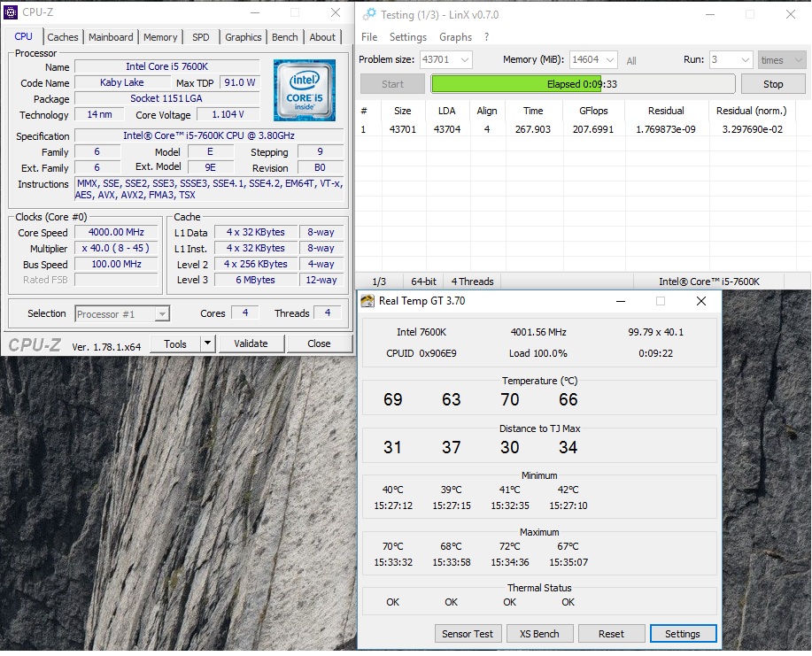
Task: Click the greyed Start button in LinX
Action: 392,84
